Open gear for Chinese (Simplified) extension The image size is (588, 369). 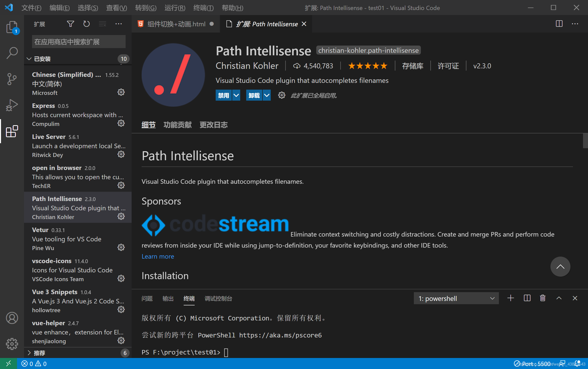click(x=121, y=92)
